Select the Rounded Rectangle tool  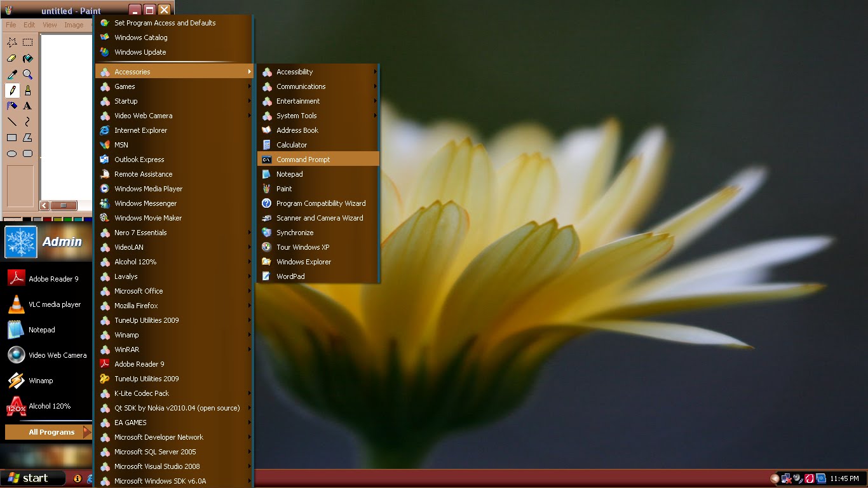click(28, 153)
